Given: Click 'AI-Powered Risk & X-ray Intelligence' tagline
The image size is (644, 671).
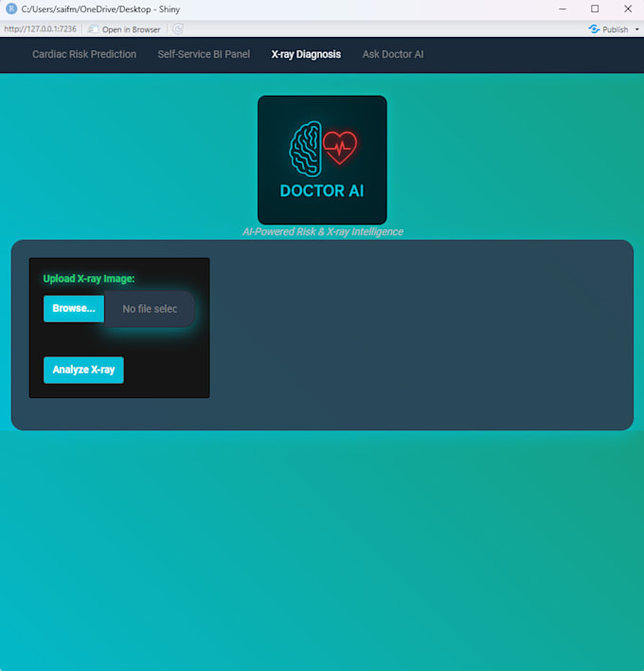Looking at the screenshot, I should coord(323,231).
